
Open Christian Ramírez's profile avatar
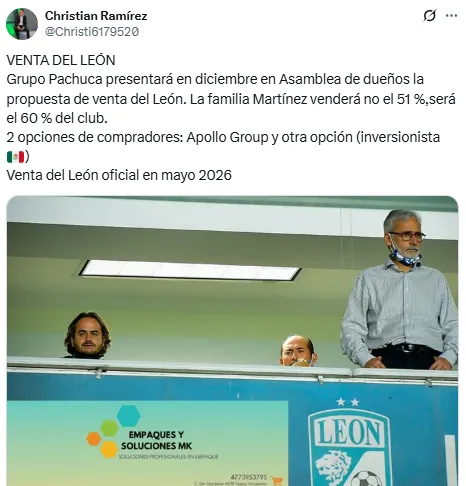coord(22,24)
